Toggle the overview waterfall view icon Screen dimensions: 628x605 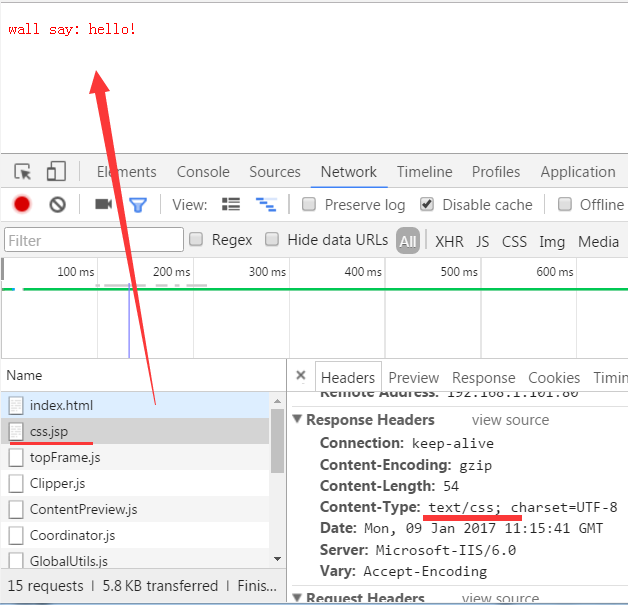point(266,204)
